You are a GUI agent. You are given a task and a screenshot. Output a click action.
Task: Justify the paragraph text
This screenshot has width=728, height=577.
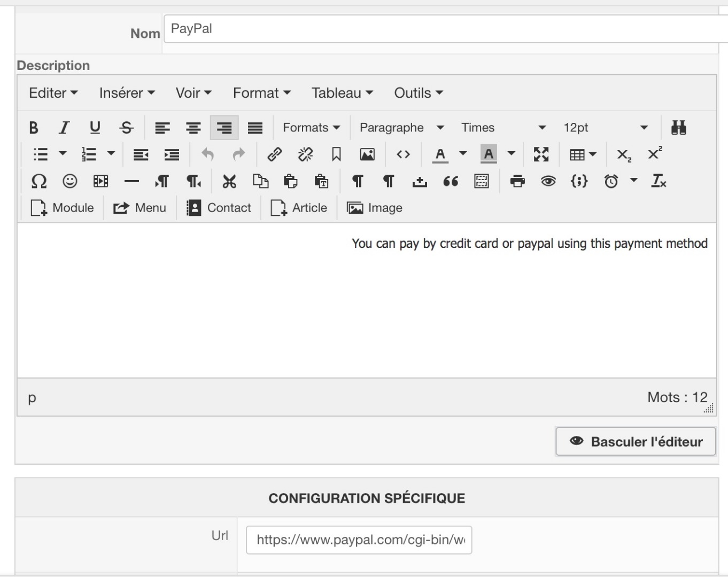255,128
